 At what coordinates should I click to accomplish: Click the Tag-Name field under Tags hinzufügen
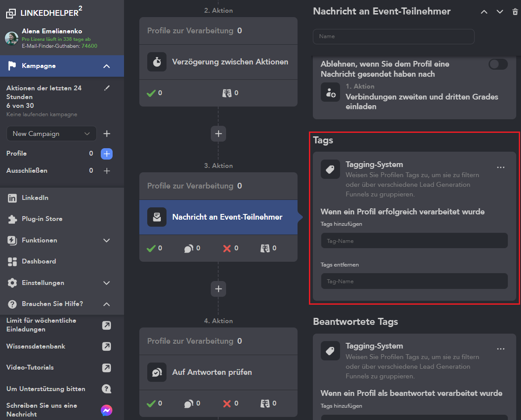click(414, 240)
